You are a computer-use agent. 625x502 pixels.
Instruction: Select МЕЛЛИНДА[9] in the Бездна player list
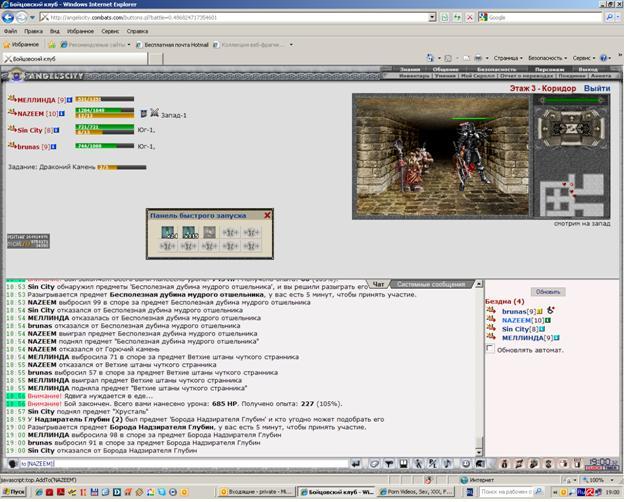coord(527,338)
